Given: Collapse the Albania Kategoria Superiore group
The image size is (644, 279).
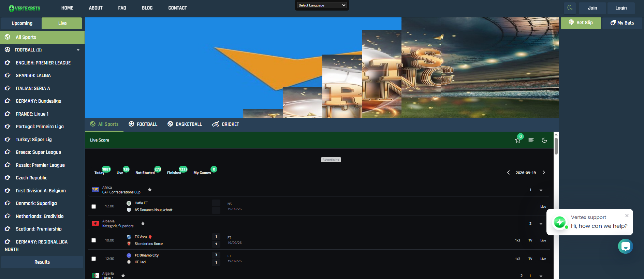Looking at the screenshot, I should coord(541,224).
